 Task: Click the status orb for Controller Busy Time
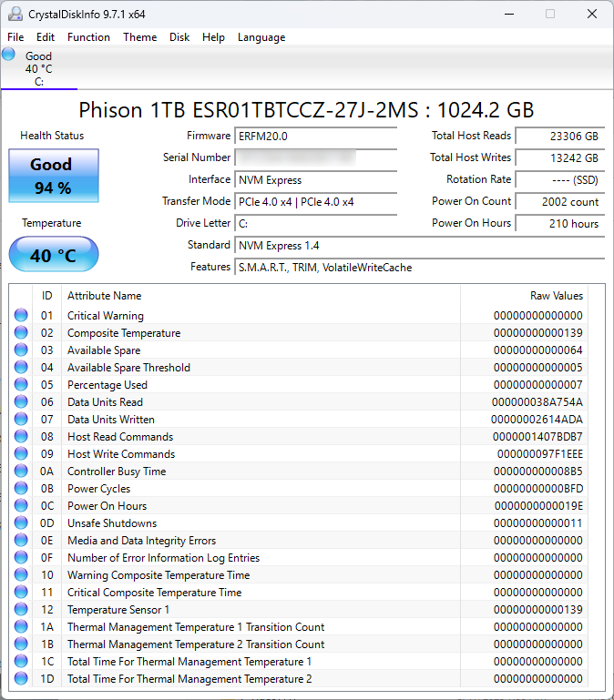pyautogui.click(x=21, y=471)
